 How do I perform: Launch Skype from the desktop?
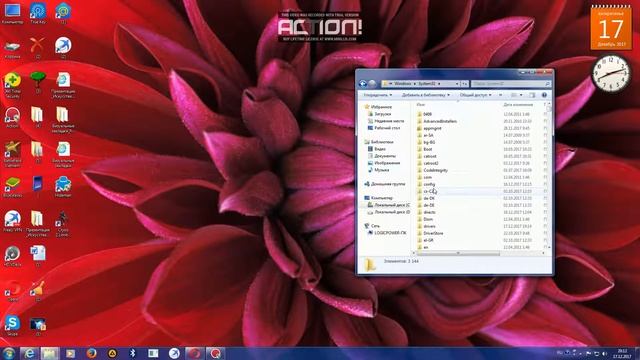click(x=12, y=325)
